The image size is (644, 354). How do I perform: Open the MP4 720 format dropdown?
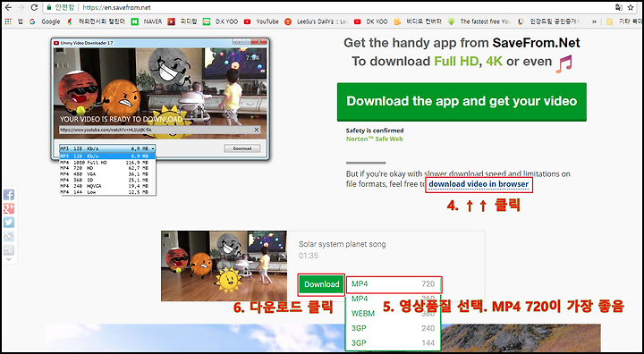(x=394, y=284)
